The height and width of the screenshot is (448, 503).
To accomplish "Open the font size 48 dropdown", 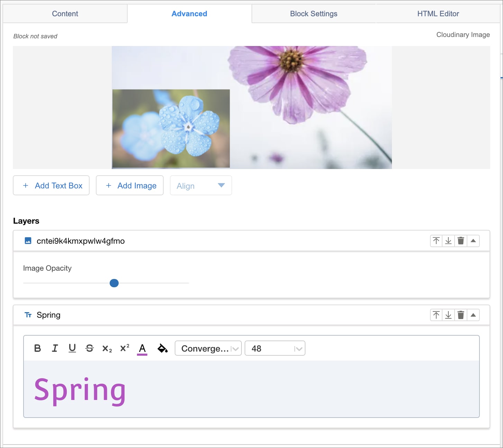I will click(x=275, y=348).
